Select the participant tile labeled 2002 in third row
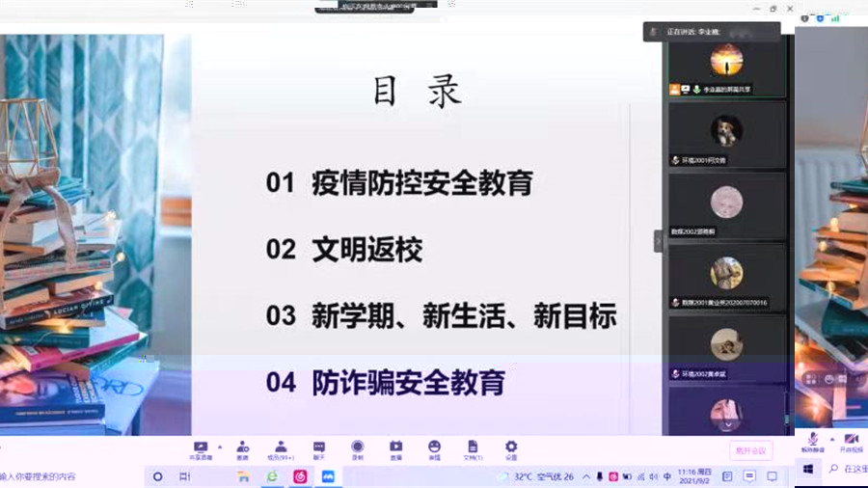This screenshot has height=488, width=868. tap(727, 206)
